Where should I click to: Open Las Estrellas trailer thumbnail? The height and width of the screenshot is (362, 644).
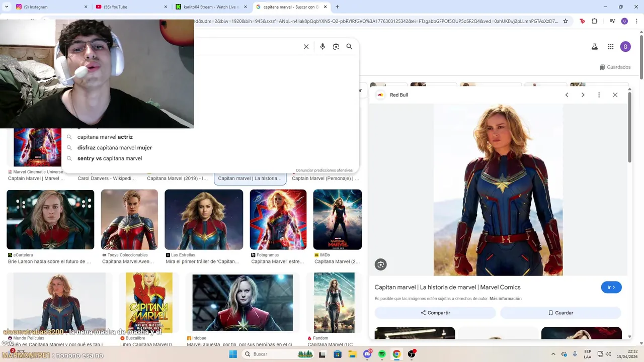point(204,219)
